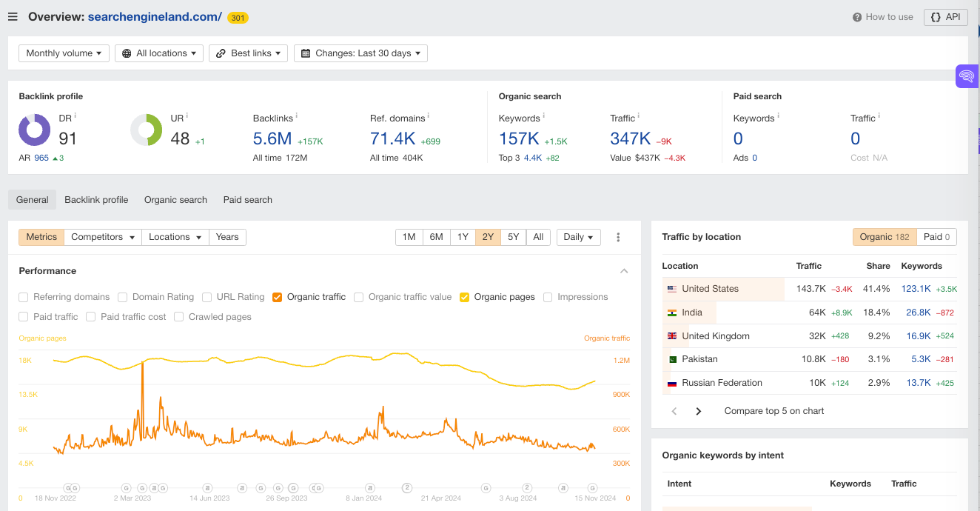This screenshot has height=511, width=980.
Task: Click the purple brain assistant icon
Action: (x=966, y=76)
